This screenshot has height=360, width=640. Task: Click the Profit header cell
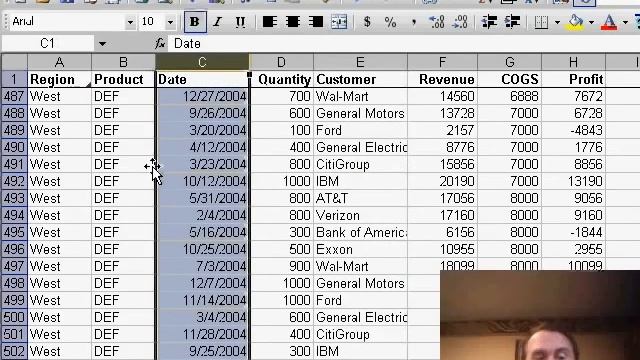[x=573, y=79]
